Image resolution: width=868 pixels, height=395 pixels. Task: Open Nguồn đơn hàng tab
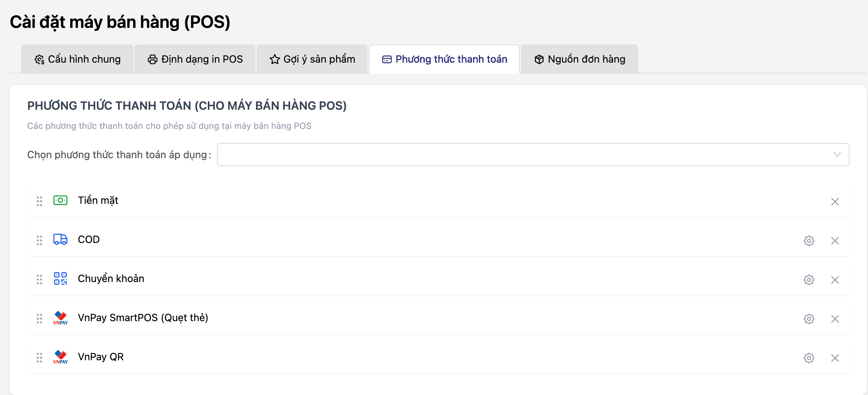[580, 59]
